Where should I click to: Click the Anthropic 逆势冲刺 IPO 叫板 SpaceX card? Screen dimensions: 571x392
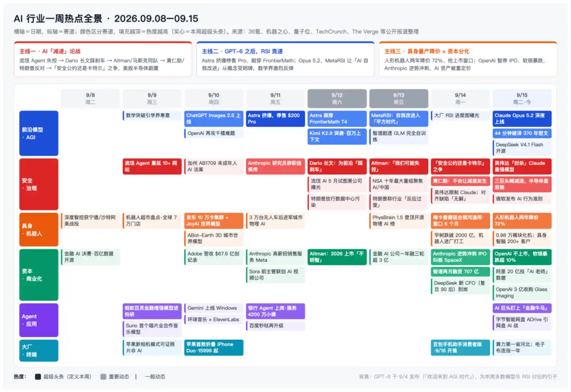tap(460, 257)
